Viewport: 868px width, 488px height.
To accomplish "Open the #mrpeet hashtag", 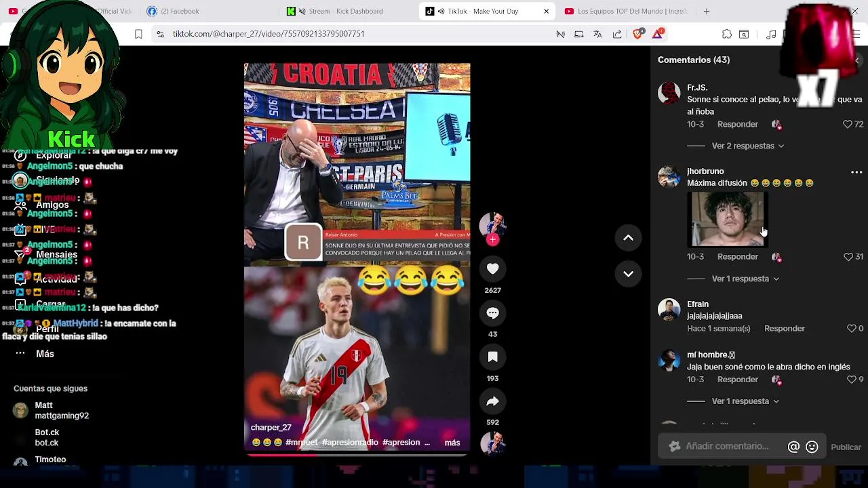I will 302,443.
